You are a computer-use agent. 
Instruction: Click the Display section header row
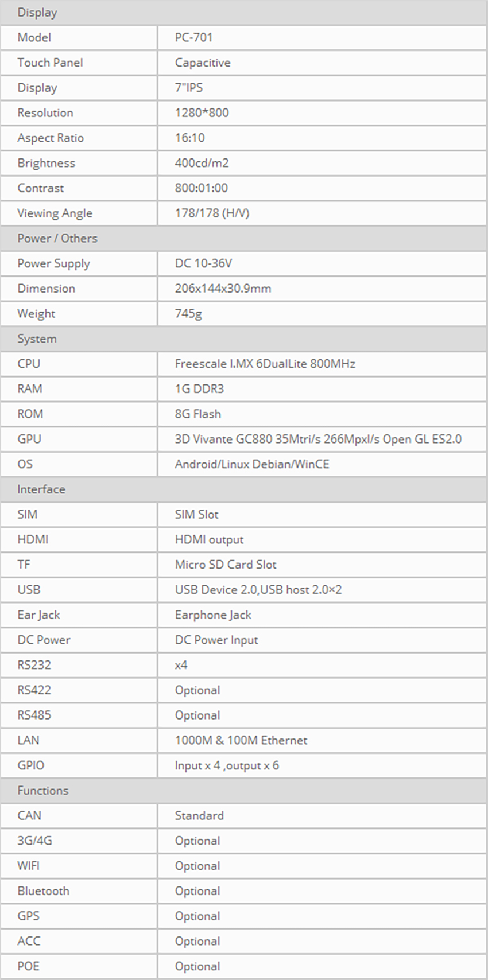(x=37, y=13)
